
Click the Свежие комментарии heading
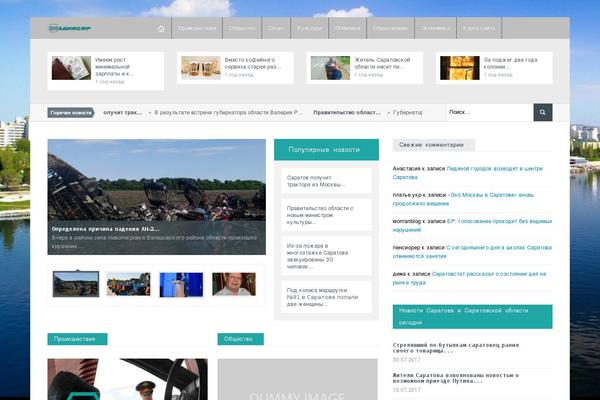pos(434,145)
